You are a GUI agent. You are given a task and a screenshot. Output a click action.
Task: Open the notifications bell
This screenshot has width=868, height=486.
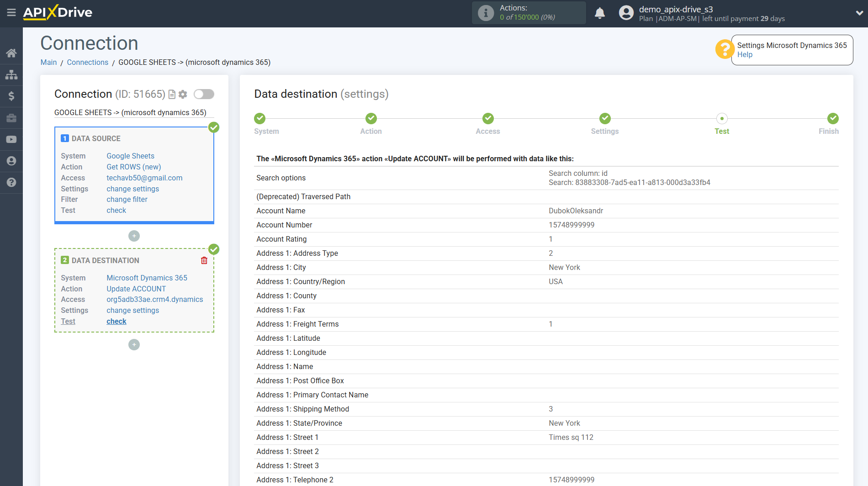click(x=600, y=13)
